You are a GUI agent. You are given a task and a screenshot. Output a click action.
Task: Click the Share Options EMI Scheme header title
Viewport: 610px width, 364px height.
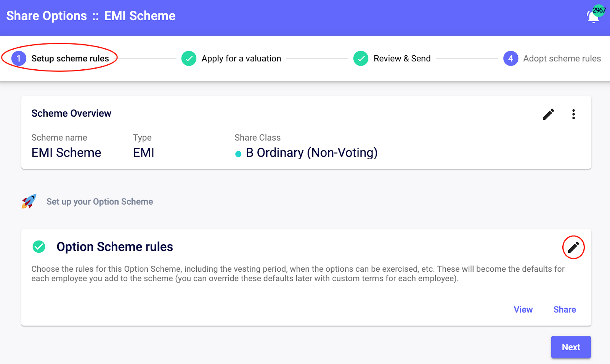click(x=91, y=16)
